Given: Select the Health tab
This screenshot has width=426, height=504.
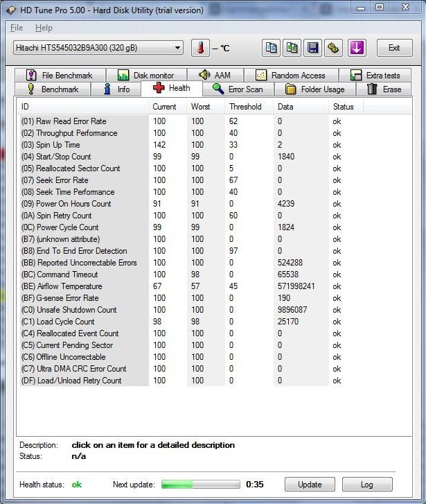Looking at the screenshot, I should click(172, 88).
